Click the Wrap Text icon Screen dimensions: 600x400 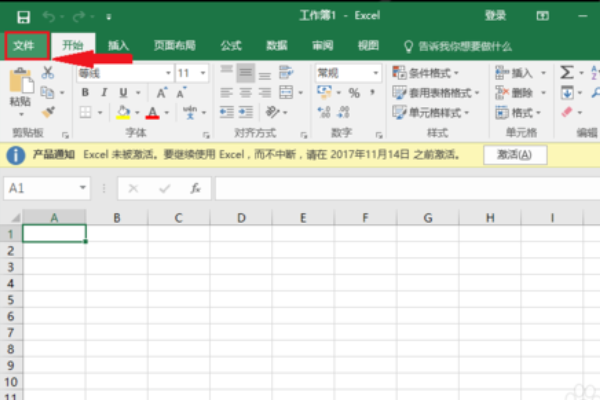286,72
